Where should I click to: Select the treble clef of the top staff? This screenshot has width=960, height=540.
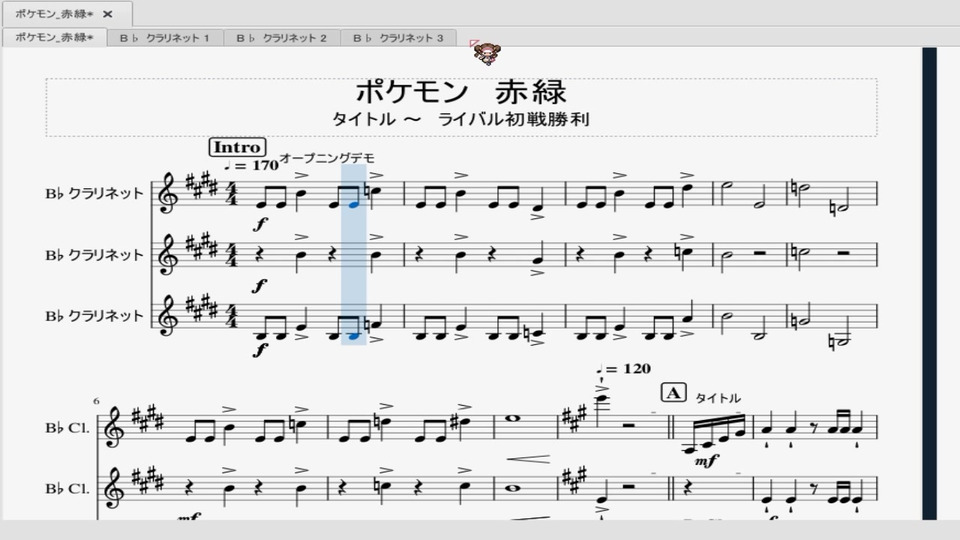[x=168, y=193]
